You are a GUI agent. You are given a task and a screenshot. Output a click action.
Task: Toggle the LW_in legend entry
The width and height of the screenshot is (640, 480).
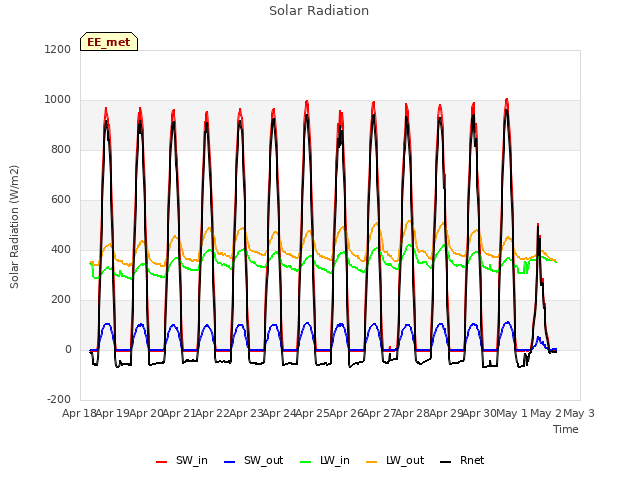pyautogui.click(x=325, y=460)
